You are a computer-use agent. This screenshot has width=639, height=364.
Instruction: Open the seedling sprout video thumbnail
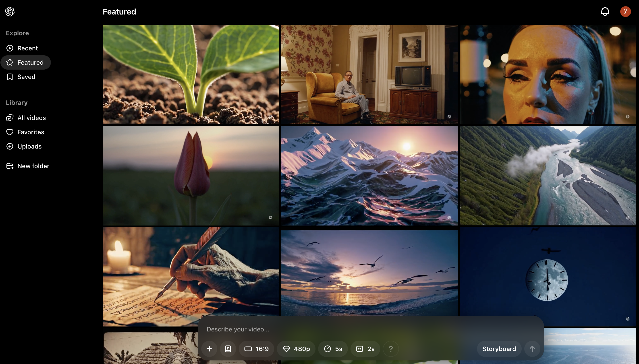(x=191, y=74)
